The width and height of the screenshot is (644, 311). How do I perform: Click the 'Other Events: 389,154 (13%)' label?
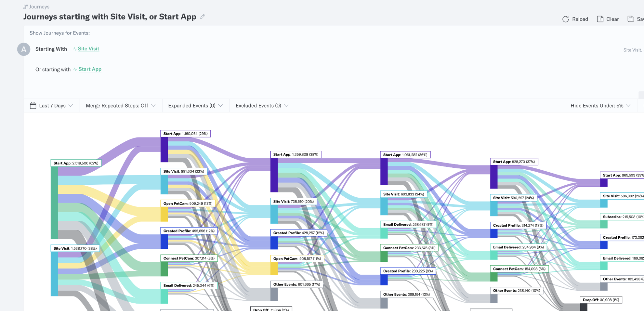click(x=407, y=295)
